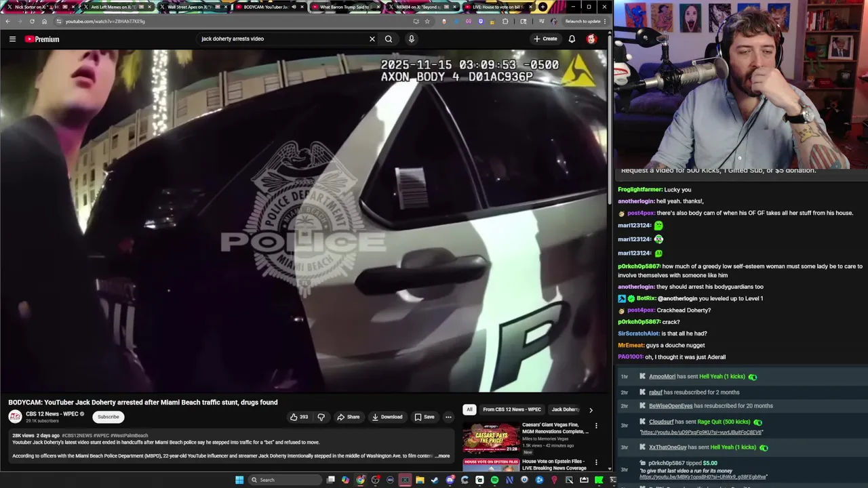The height and width of the screenshot is (488, 868).
Task: Mute the BODYCAM tab audio speaker icon
Action: point(294,7)
